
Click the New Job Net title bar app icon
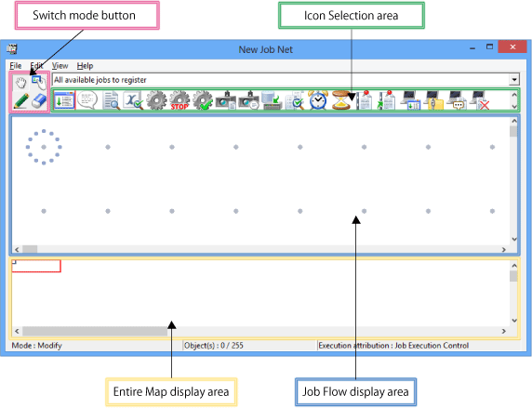coord(12,49)
